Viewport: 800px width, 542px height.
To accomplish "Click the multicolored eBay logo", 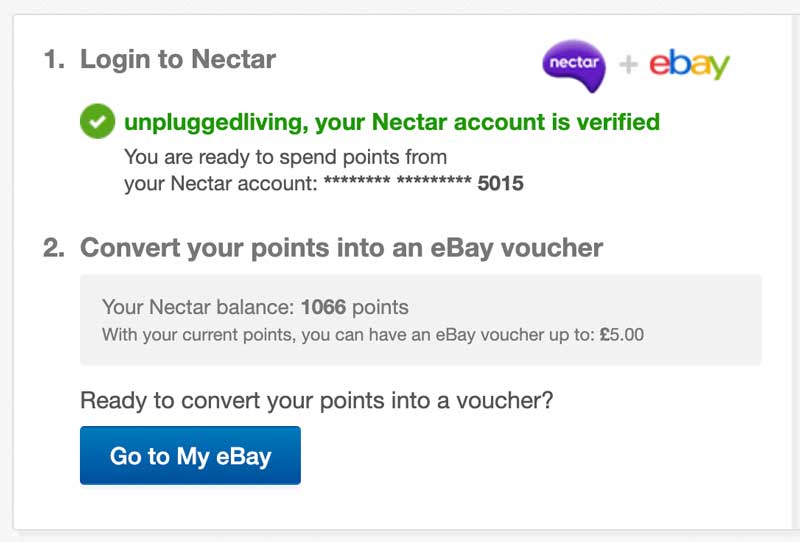I will click(689, 65).
